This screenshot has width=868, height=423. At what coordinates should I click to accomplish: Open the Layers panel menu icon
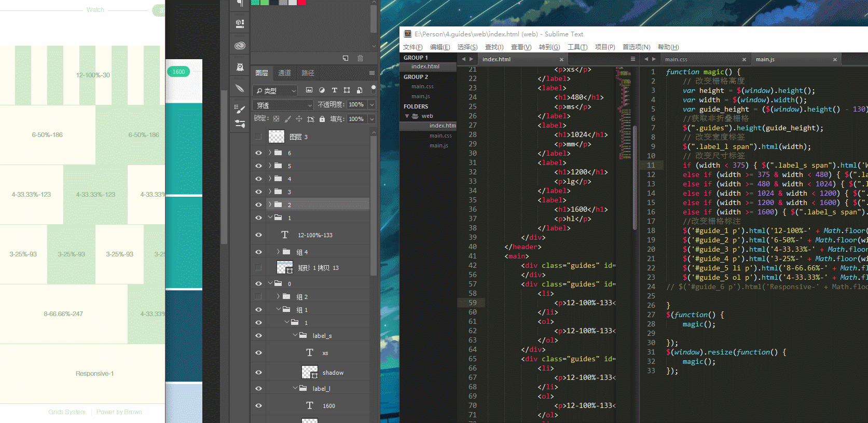coord(372,73)
